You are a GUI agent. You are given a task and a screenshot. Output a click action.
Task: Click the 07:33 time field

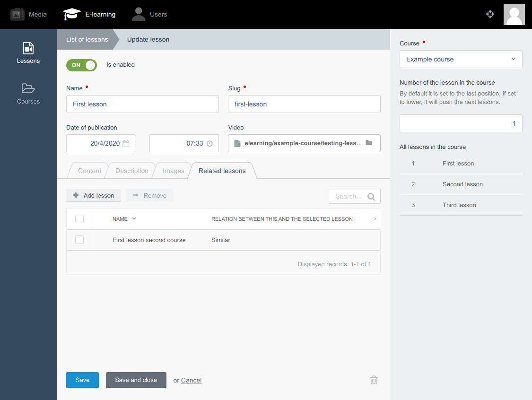[x=184, y=144]
